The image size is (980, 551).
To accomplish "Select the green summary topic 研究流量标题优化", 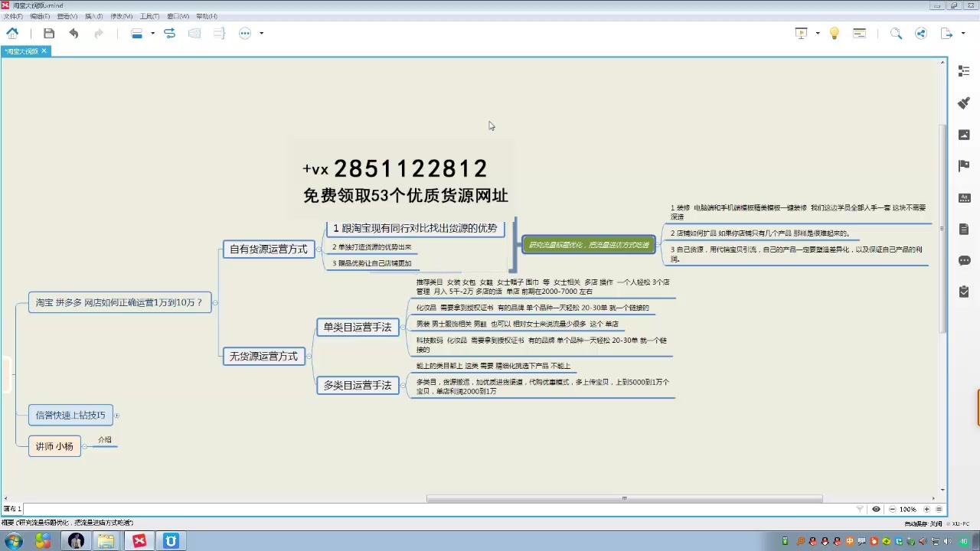I will 590,245.
